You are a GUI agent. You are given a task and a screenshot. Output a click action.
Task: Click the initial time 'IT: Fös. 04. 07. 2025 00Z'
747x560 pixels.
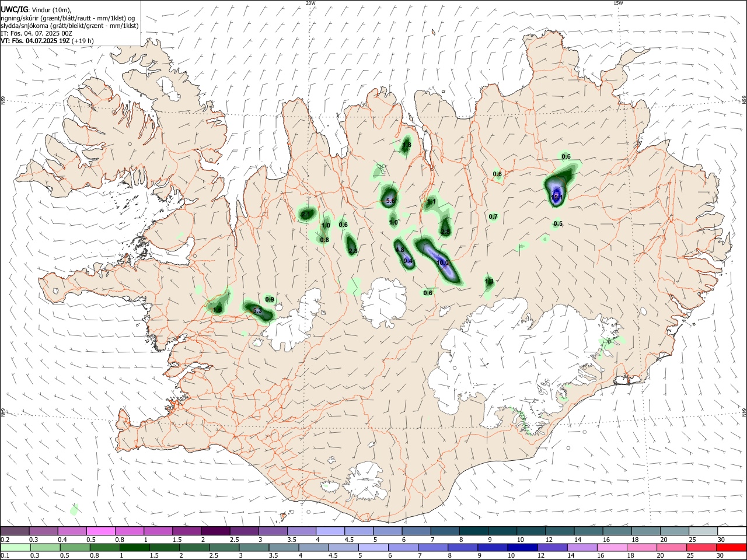37,33
